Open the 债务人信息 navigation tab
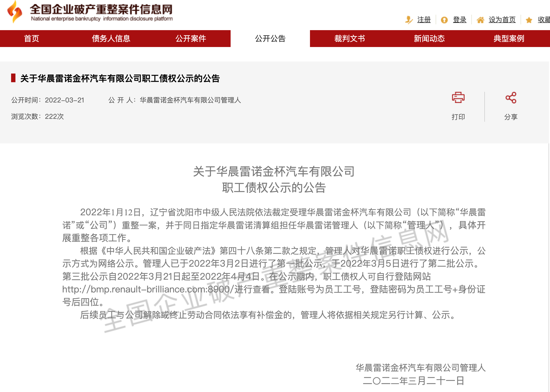Viewport: 550px width, 392px height. [x=111, y=38]
